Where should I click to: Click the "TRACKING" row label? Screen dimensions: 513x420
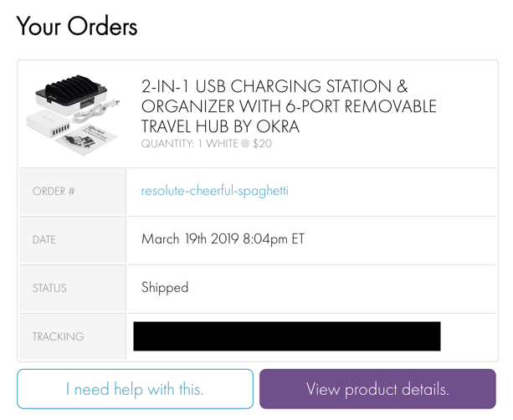[x=58, y=337]
